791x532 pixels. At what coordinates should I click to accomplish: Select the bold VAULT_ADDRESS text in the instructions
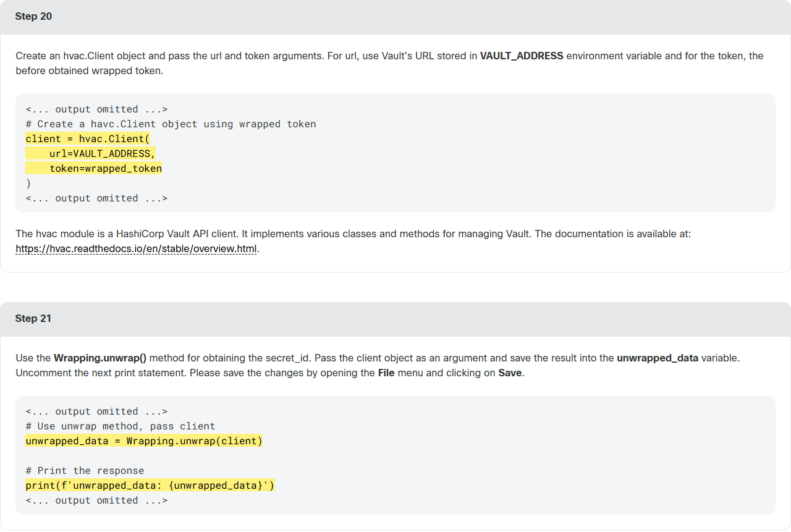coord(522,56)
